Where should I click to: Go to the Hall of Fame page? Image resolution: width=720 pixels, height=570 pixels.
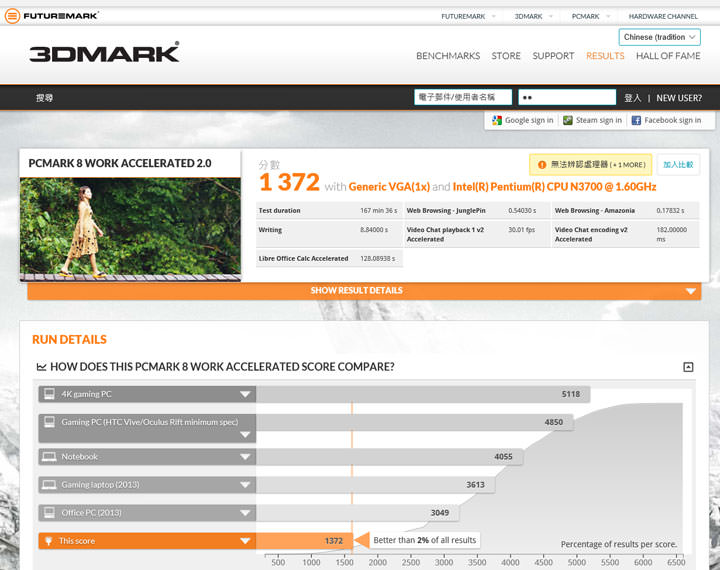click(x=668, y=56)
